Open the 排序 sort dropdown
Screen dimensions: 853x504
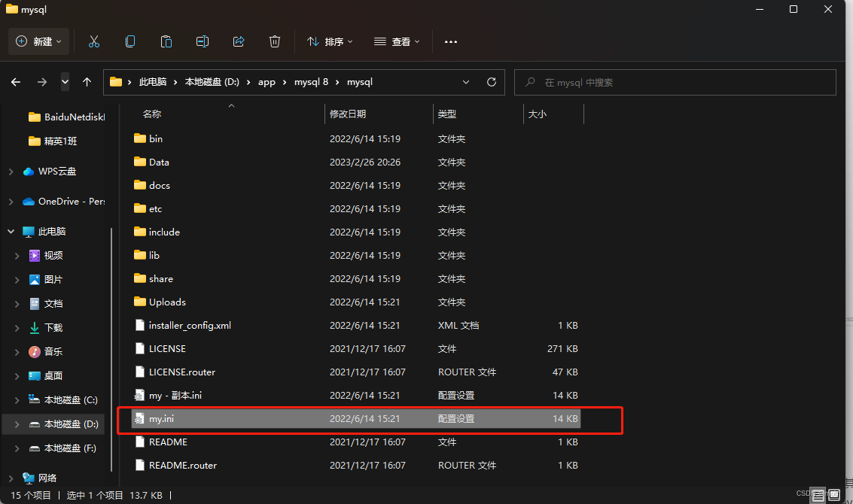pyautogui.click(x=330, y=41)
